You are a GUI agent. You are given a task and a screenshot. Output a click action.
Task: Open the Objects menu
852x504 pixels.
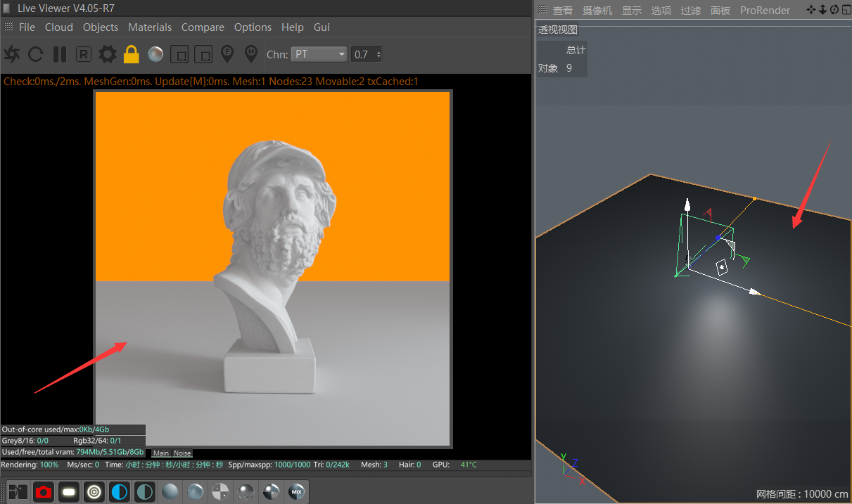tap(101, 27)
